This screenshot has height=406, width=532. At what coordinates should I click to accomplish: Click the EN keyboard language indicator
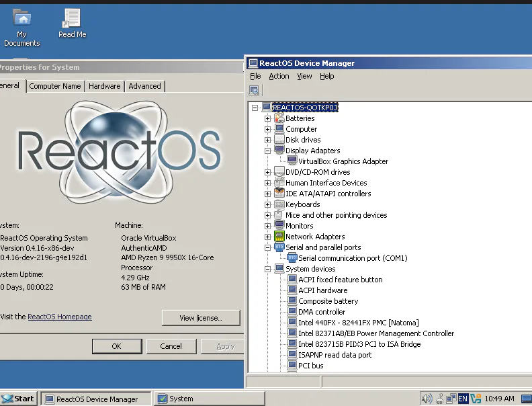point(463,399)
